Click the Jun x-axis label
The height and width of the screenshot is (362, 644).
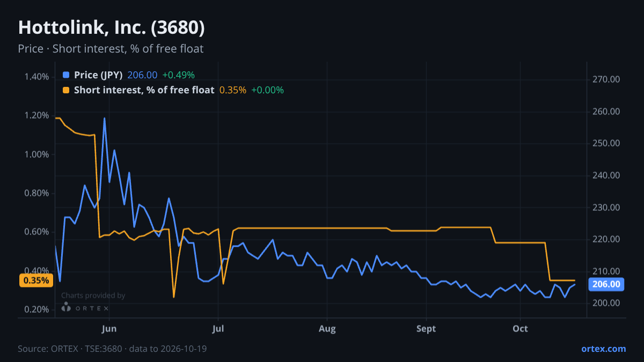pyautogui.click(x=109, y=328)
